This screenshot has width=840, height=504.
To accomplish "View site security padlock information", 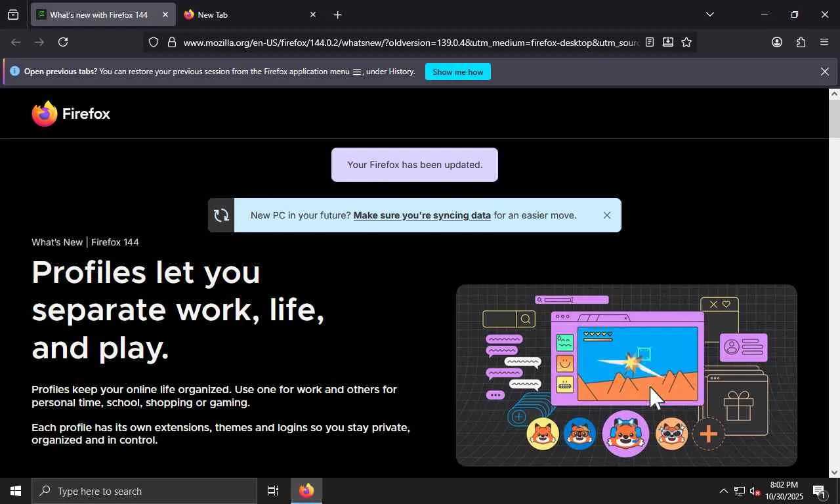I will pos(172,42).
